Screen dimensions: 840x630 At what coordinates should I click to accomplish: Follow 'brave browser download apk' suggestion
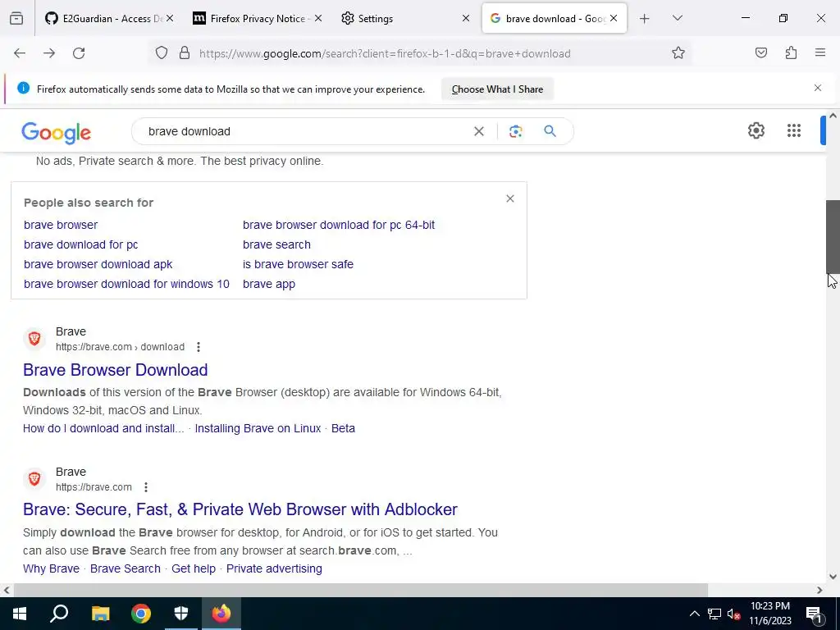98,265
